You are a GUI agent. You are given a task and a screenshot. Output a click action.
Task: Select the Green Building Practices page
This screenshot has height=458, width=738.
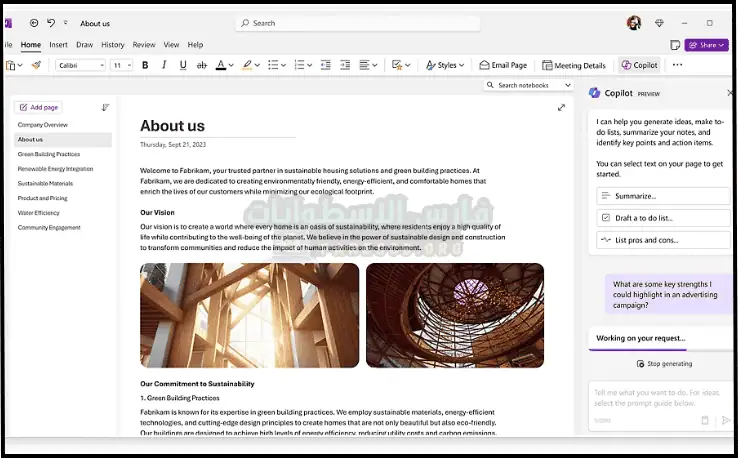pyautogui.click(x=49, y=154)
